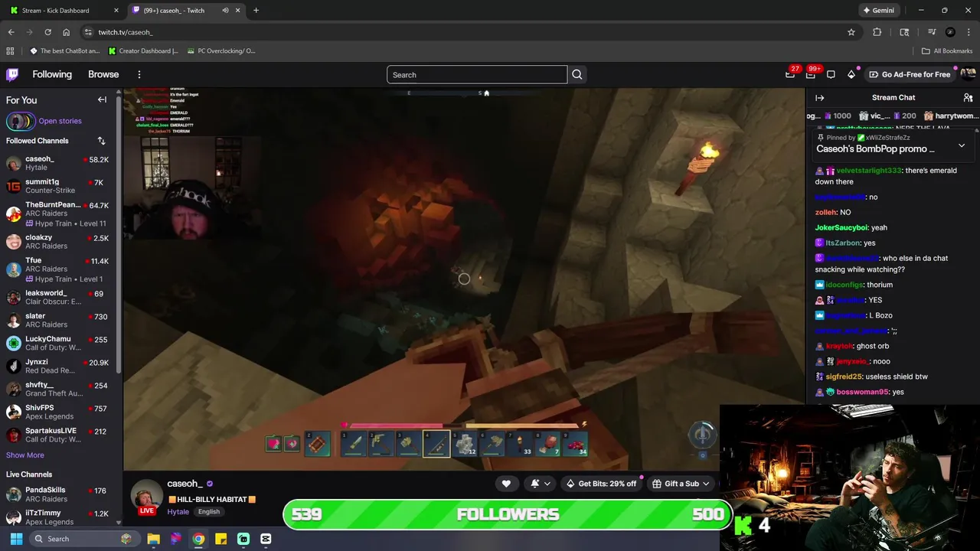Open PandaSkills live channel in sidebar

tap(58, 494)
